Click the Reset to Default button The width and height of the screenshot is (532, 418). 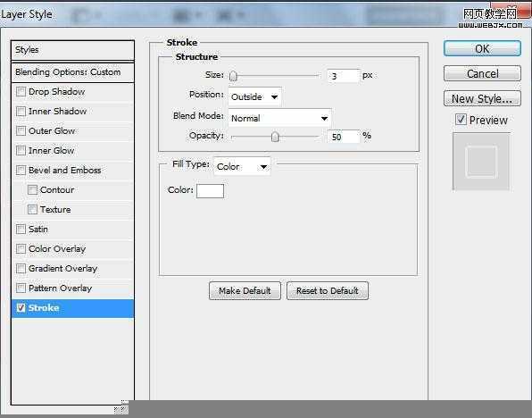click(x=328, y=290)
